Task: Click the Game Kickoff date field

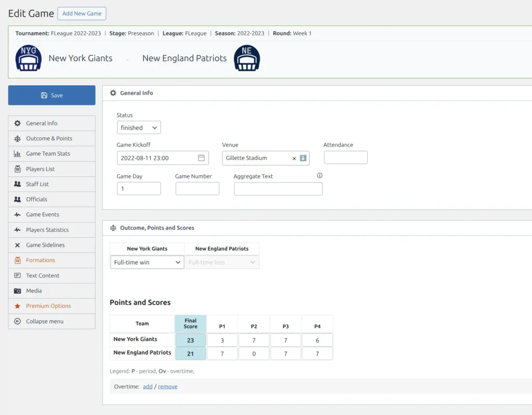Action: coord(163,158)
